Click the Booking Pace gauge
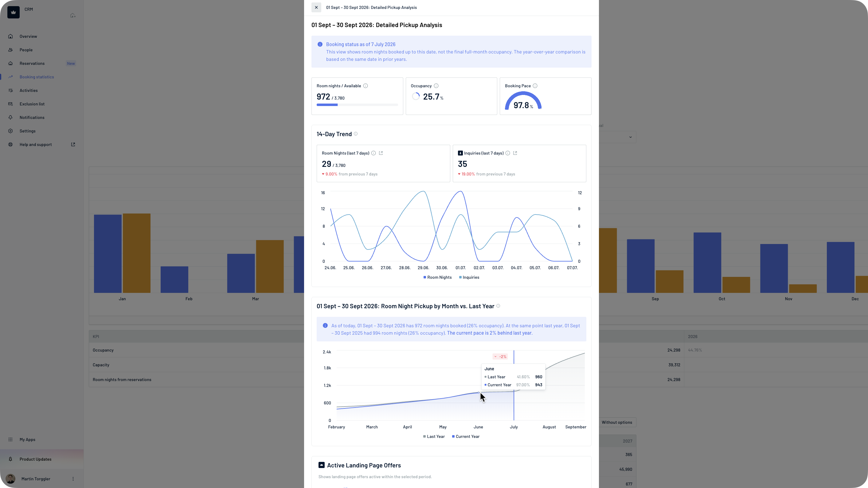The width and height of the screenshot is (868, 488). tap(523, 100)
